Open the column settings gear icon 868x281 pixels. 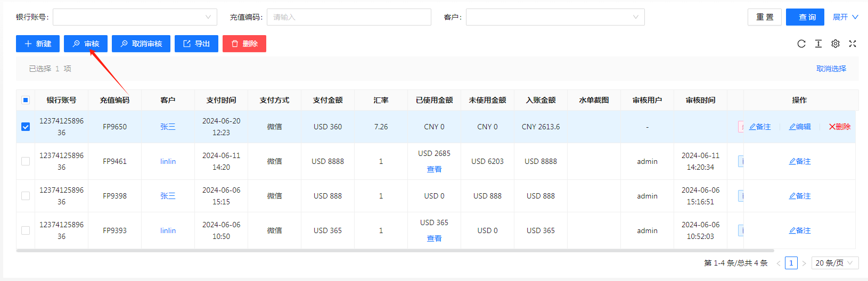click(x=835, y=44)
